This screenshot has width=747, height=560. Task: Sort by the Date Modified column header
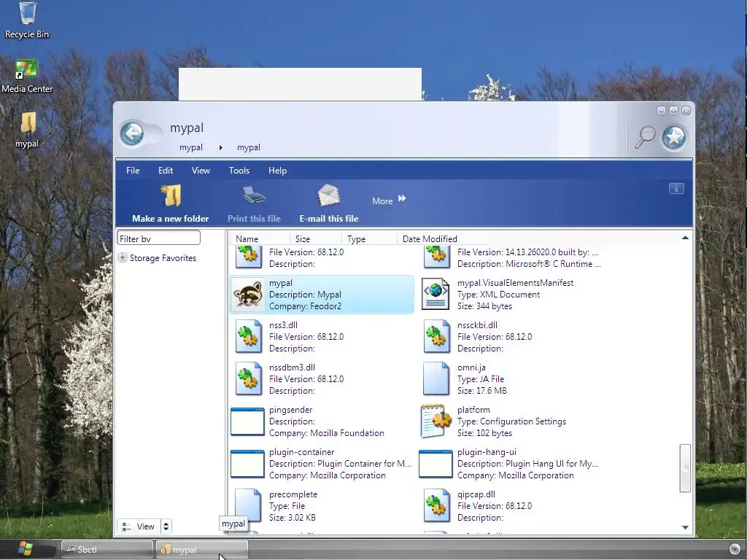click(x=443, y=238)
